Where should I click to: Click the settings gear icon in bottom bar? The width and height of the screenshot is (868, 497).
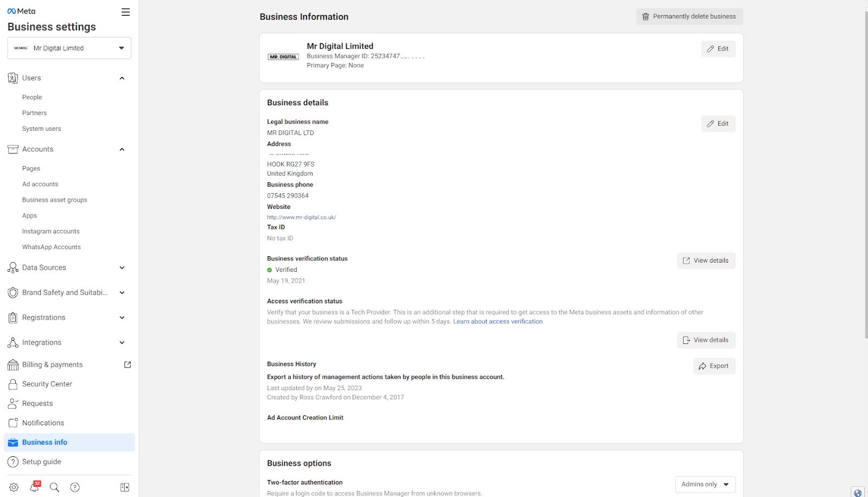pyautogui.click(x=14, y=487)
